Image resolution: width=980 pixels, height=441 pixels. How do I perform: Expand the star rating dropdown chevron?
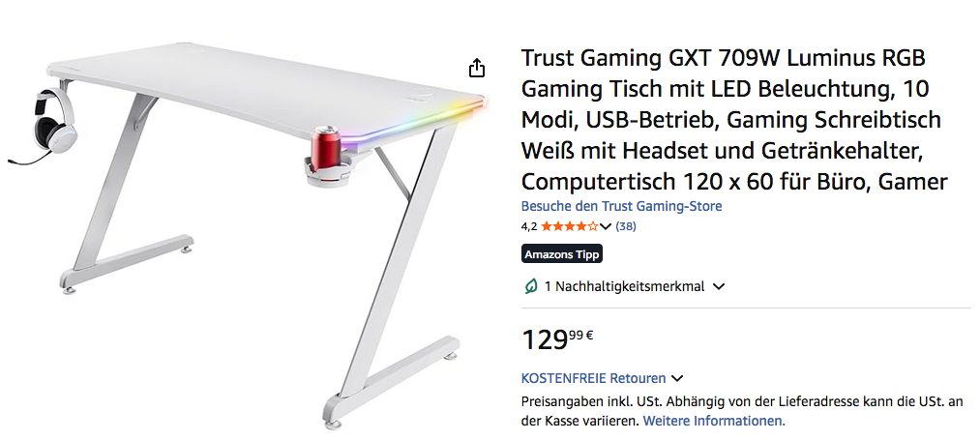605,226
